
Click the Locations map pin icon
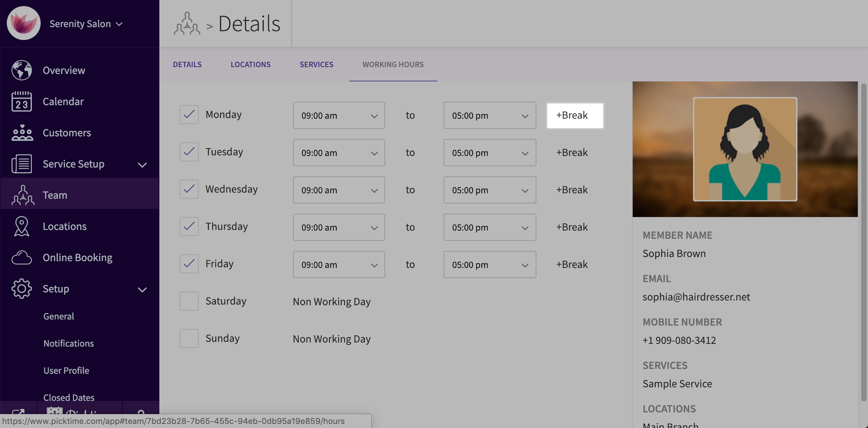(22, 226)
